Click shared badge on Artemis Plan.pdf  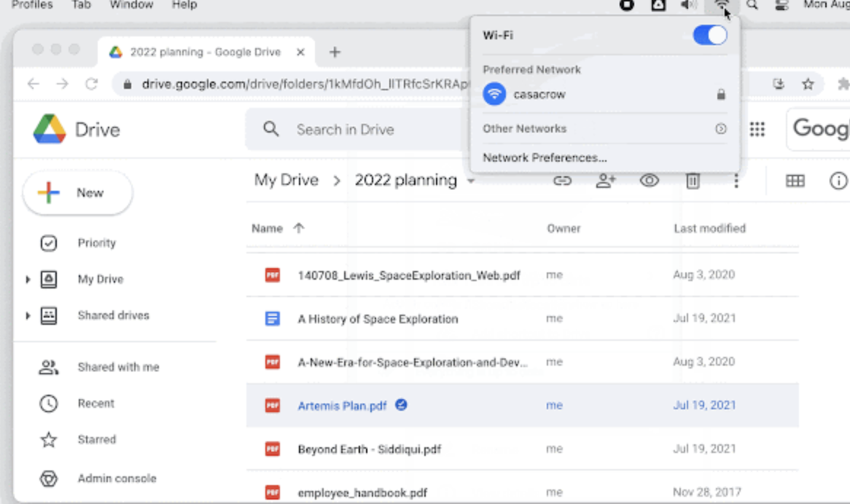401,405
